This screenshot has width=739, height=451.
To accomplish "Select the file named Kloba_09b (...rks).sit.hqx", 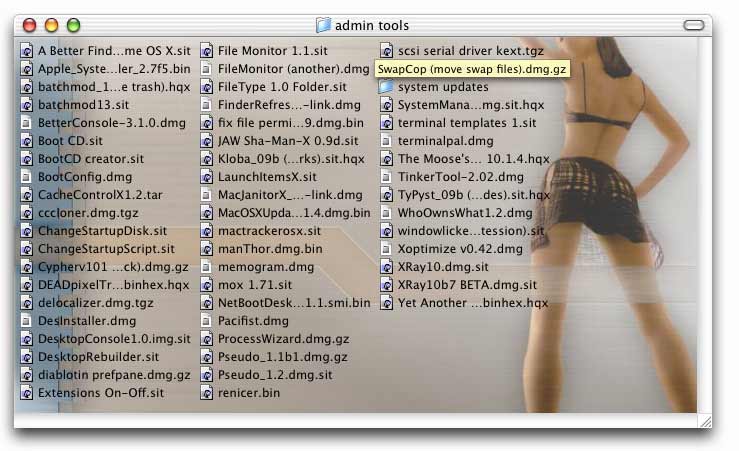I will pyautogui.click(x=291, y=159).
